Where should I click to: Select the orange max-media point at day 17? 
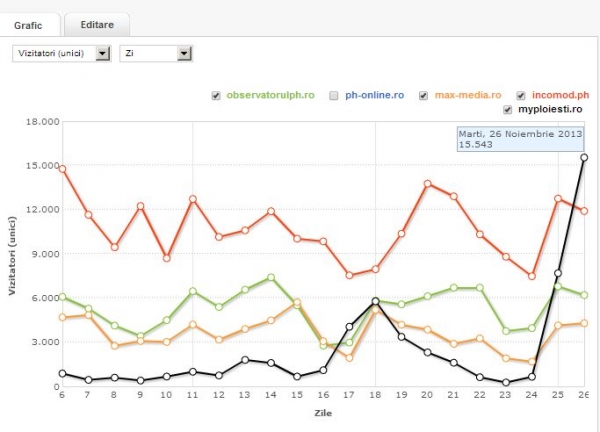(x=349, y=358)
